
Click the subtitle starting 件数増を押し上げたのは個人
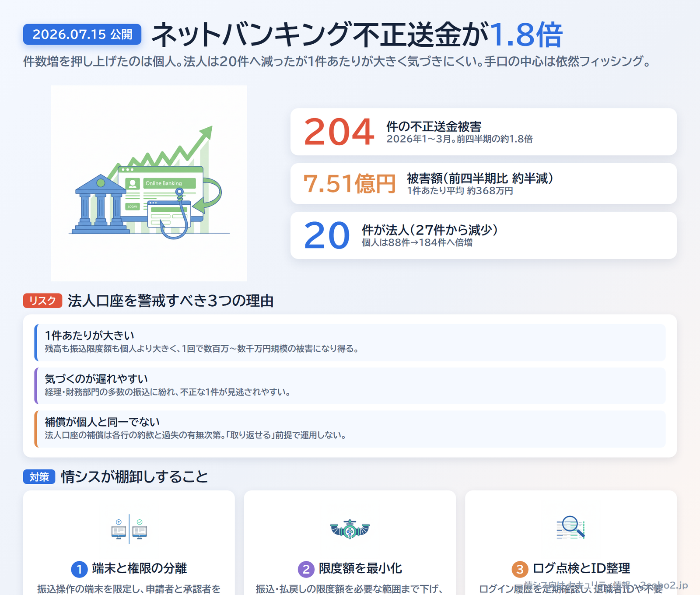coord(336,61)
